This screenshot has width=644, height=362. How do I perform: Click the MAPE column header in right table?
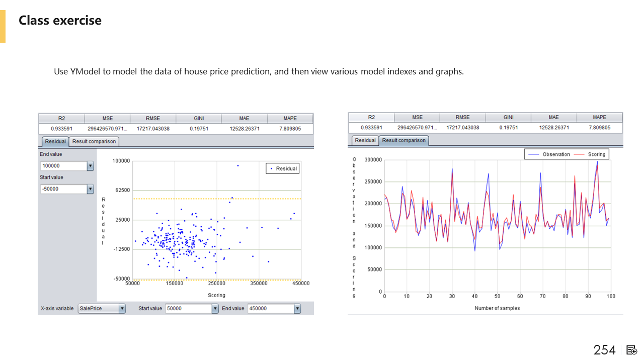click(x=599, y=117)
